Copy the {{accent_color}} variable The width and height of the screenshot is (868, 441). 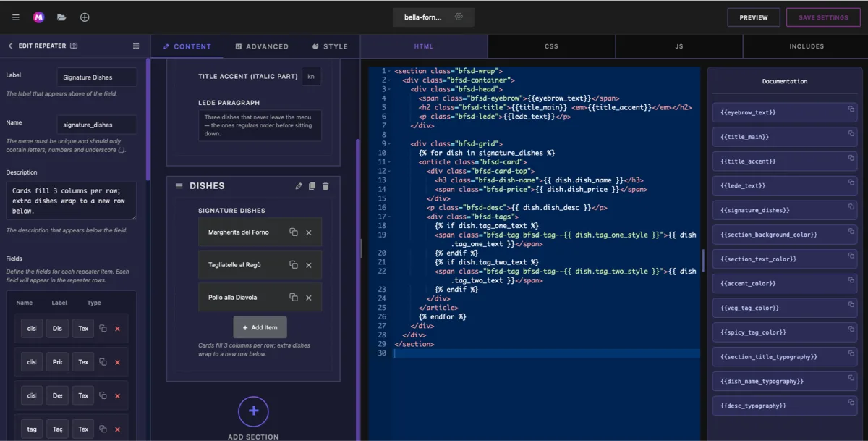pos(851,280)
